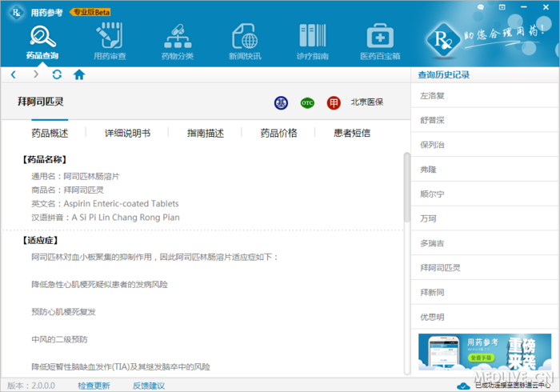
Task: Switch to the 患者短信 tab
Action: pyautogui.click(x=352, y=133)
